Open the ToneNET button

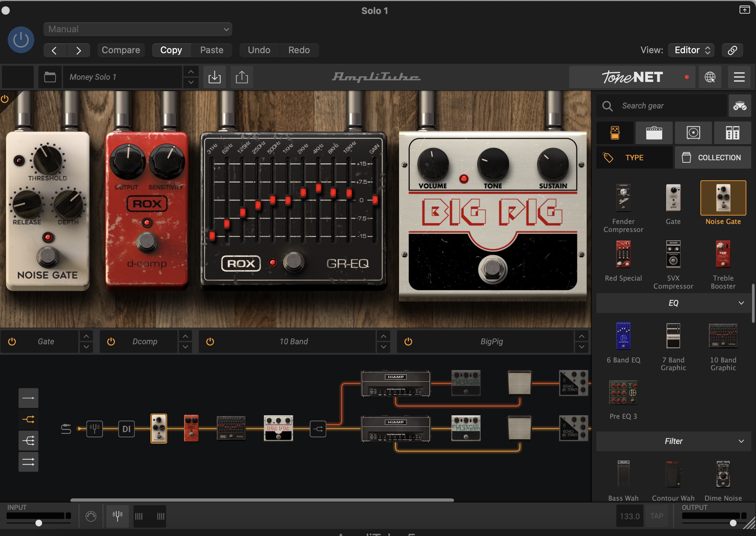coord(632,77)
